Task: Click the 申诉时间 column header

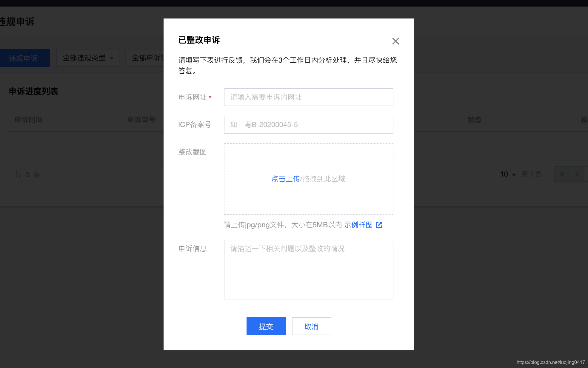Action: [x=29, y=120]
